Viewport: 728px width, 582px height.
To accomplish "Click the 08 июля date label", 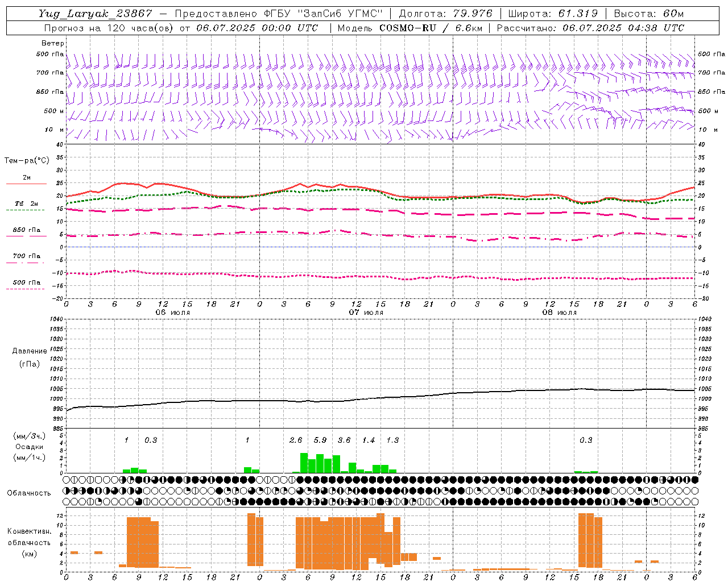I will (x=560, y=313).
